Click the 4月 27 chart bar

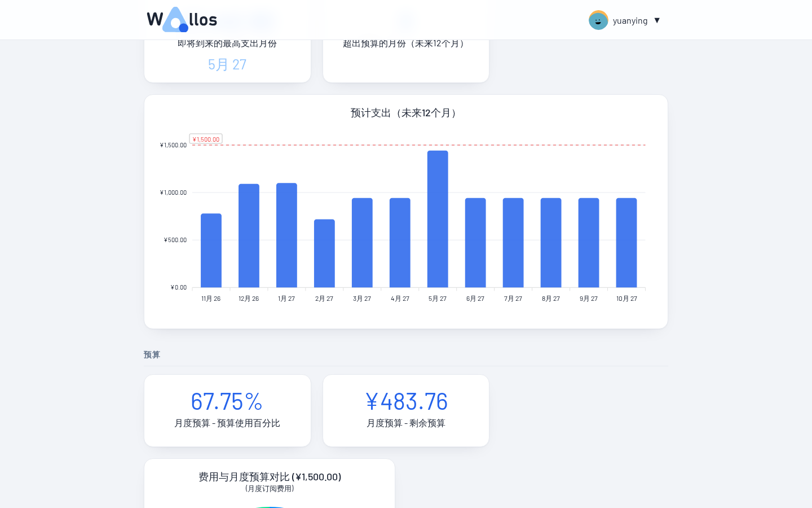pyautogui.click(x=400, y=243)
